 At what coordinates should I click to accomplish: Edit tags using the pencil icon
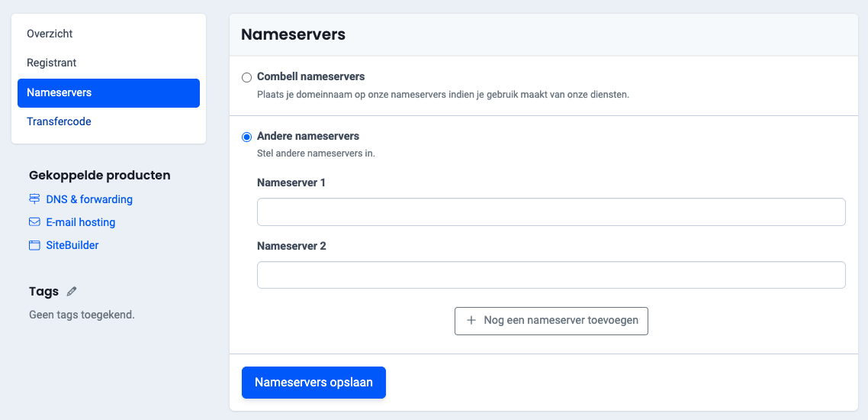[72, 291]
